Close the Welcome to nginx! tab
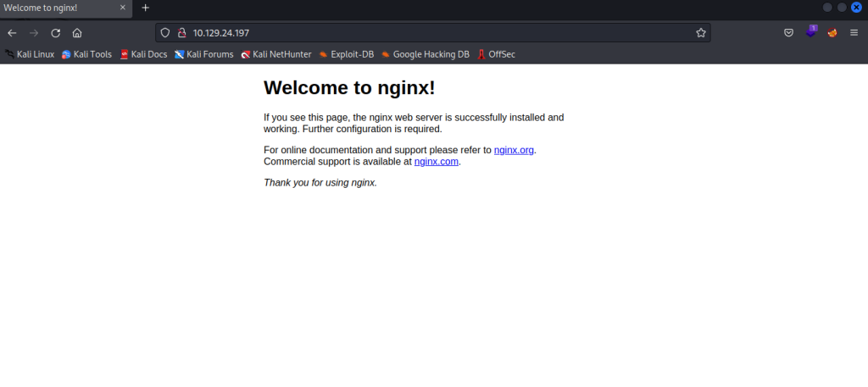Image resolution: width=868 pixels, height=387 pixels. [x=123, y=8]
